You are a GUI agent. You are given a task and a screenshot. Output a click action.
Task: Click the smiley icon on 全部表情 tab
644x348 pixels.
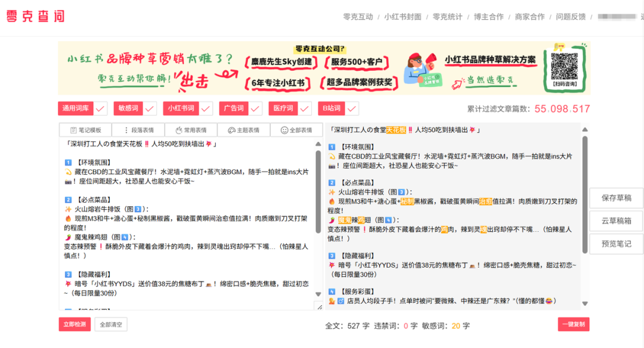[284, 130]
